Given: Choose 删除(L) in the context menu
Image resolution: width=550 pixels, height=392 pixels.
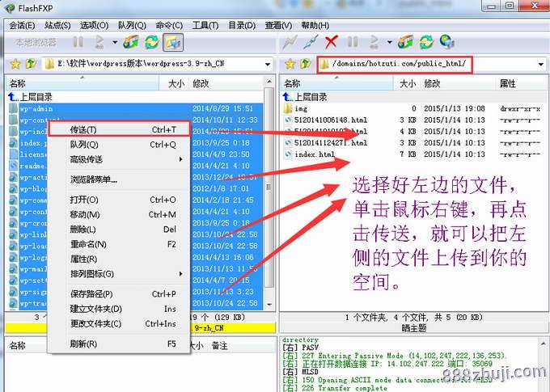Looking at the screenshot, I should tap(119, 230).
